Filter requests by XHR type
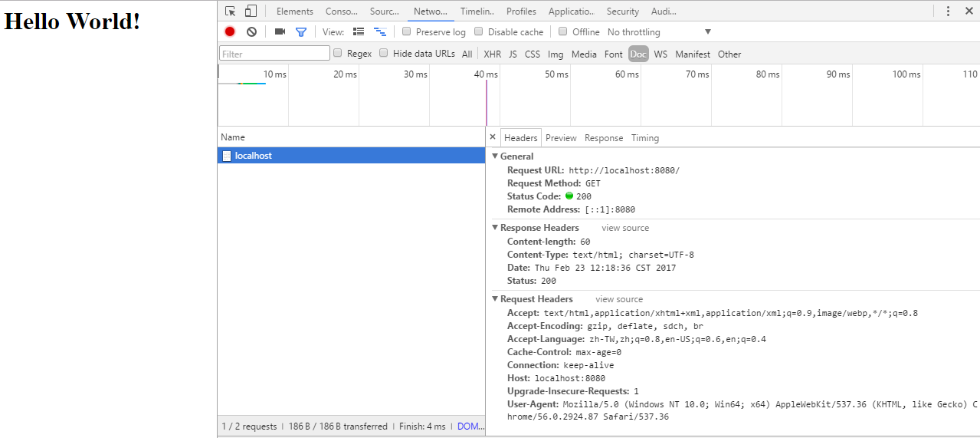This screenshot has width=980, height=438. [492, 54]
